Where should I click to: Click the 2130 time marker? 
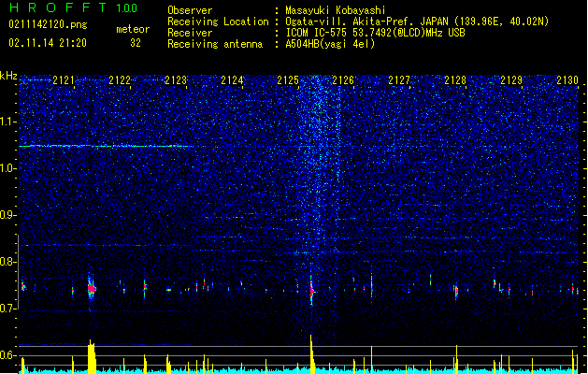tap(567, 80)
